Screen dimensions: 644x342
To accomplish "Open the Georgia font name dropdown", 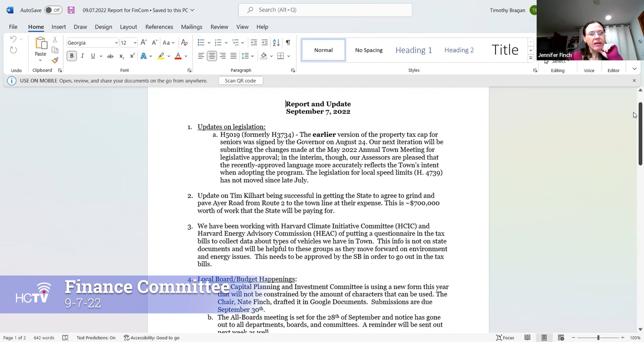I will click(x=116, y=43).
